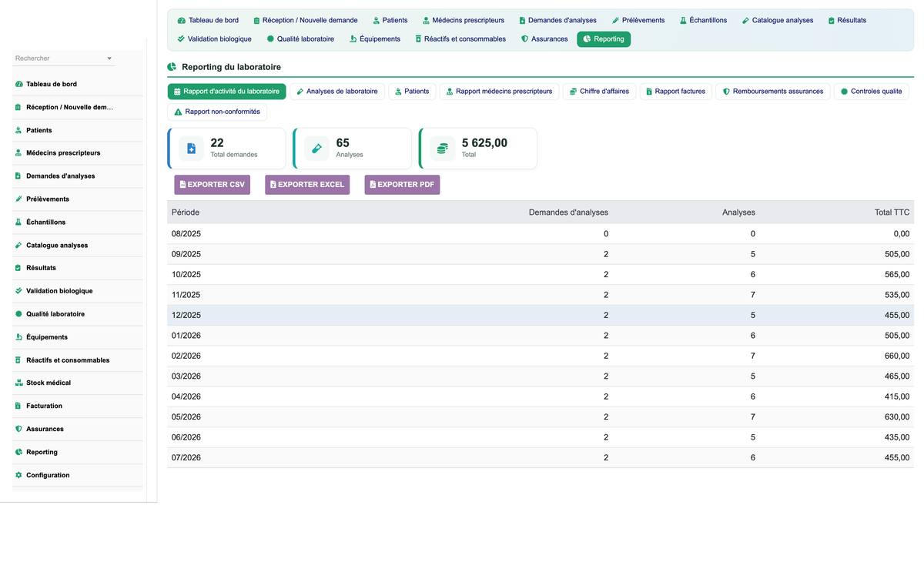This screenshot has width=924, height=572.
Task: Click the Catalogue analyses sidebar icon
Action: 18,245
